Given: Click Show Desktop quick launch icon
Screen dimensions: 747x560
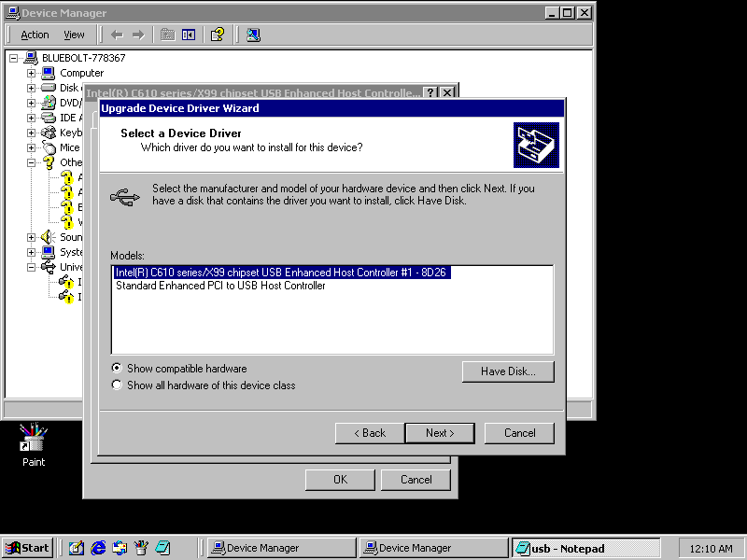Looking at the screenshot, I should 77,548.
